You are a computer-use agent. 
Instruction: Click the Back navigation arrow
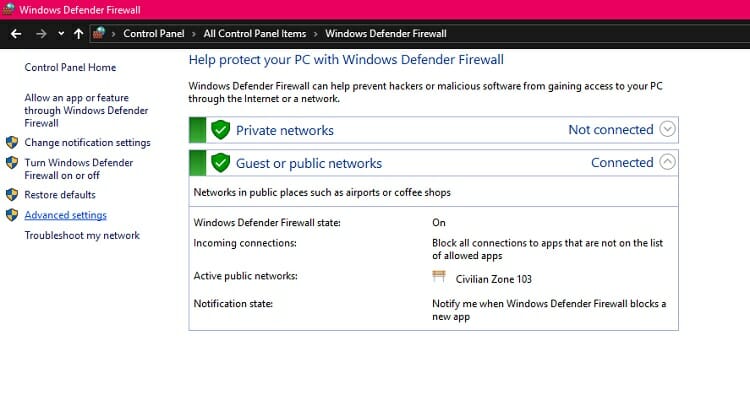tap(16, 34)
